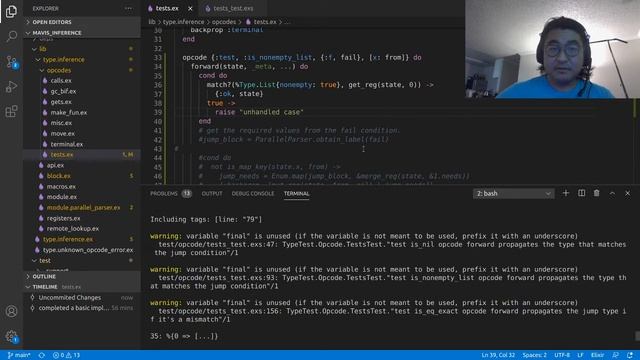Switch to the Output panel tab

[212, 193]
